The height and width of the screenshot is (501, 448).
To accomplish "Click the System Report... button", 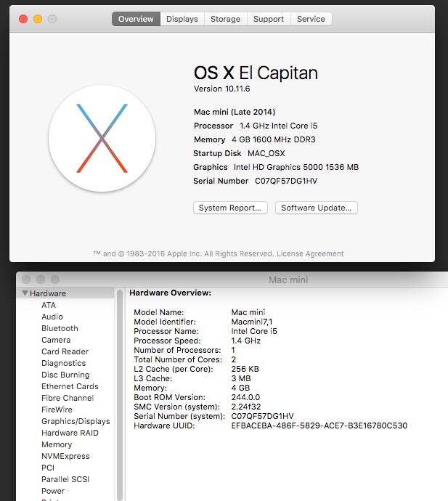I will point(230,208).
